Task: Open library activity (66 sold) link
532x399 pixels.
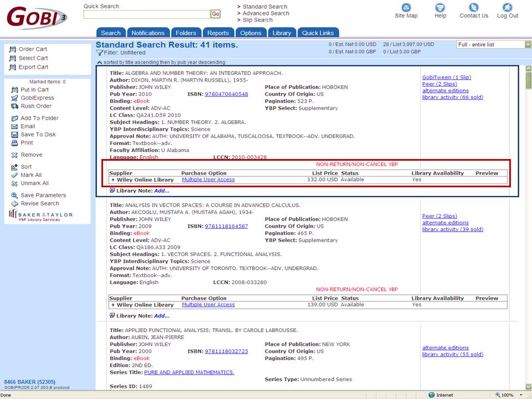Action: pos(453,98)
